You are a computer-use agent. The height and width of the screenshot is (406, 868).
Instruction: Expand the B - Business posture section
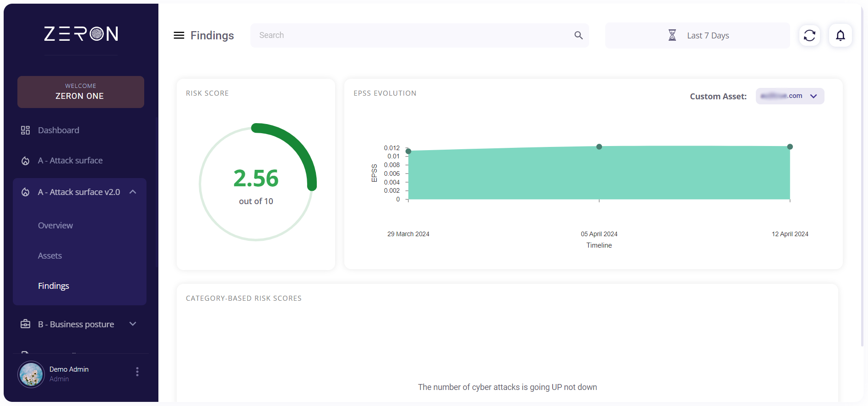(133, 324)
